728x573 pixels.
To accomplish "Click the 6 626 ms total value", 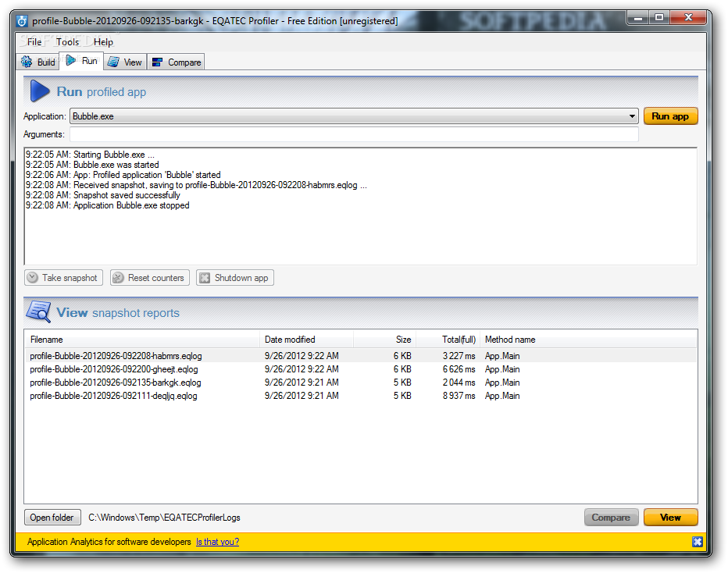I will (459, 369).
